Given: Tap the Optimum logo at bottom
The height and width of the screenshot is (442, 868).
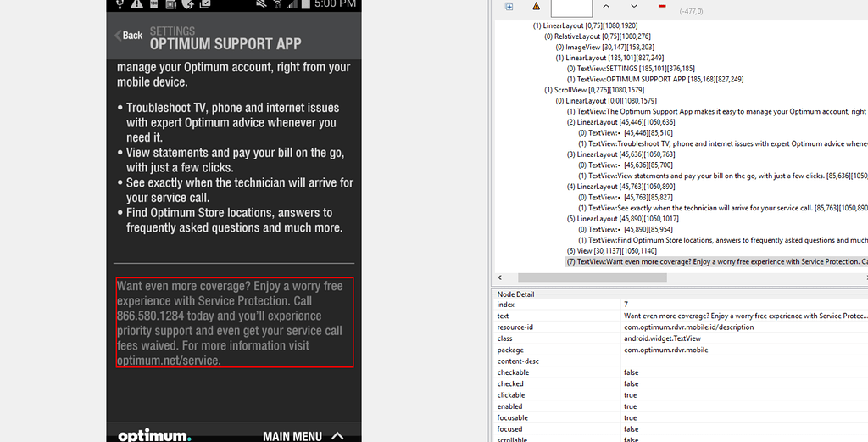Looking at the screenshot, I should point(154,435).
